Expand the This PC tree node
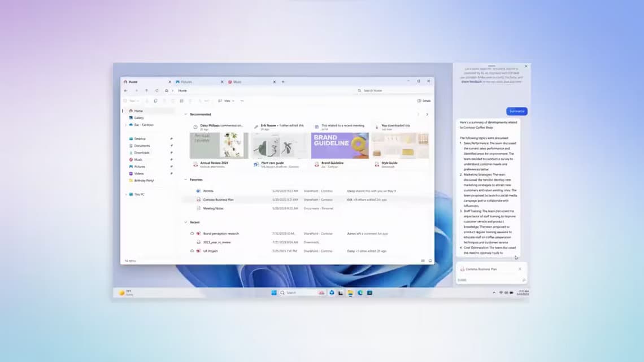Screen dimensions: 644x362 tap(125, 194)
